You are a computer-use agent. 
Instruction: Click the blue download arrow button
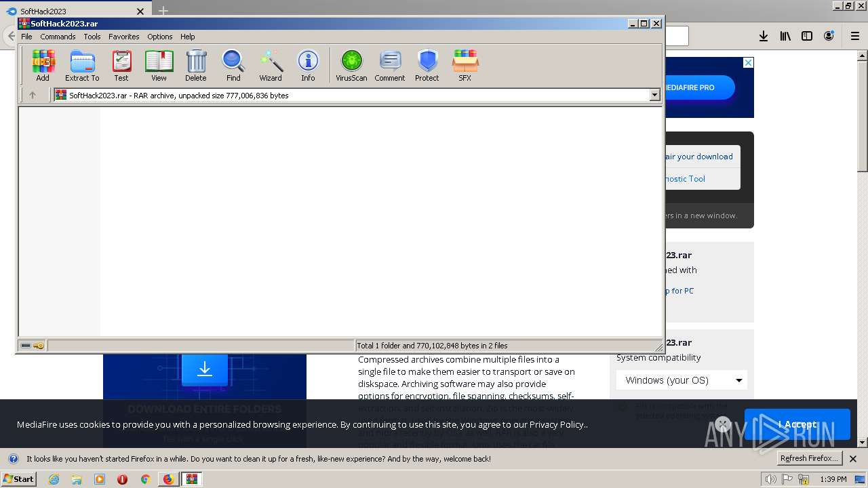[204, 369]
